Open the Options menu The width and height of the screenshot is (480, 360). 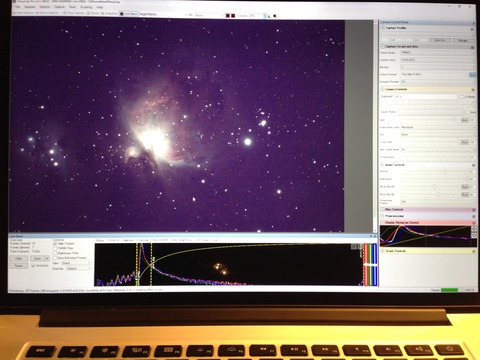(45, 7)
